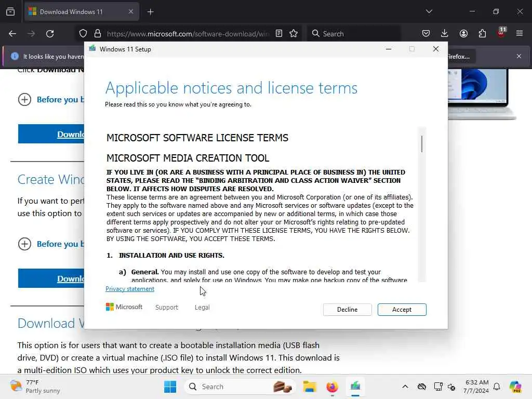The image size is (532, 399).
Task: Click the taskbar Search box
Action: pos(240,387)
